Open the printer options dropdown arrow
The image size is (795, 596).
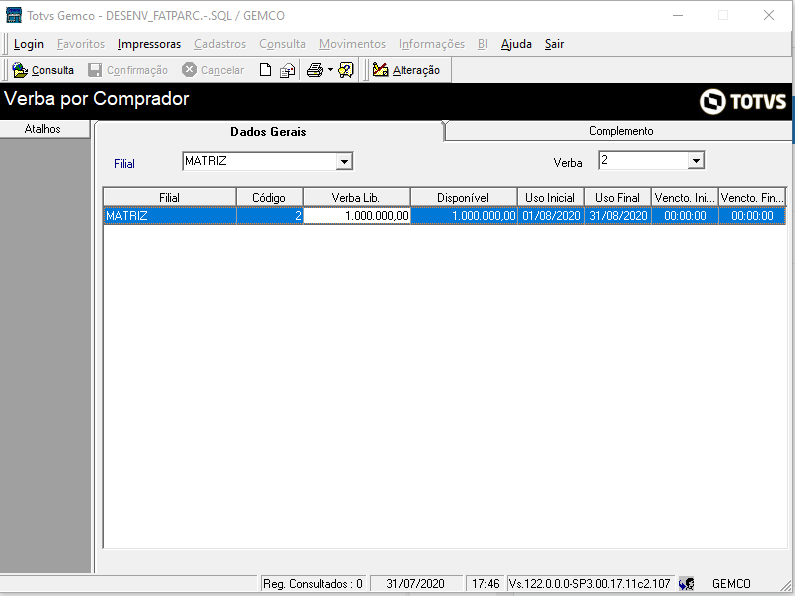[x=330, y=70]
